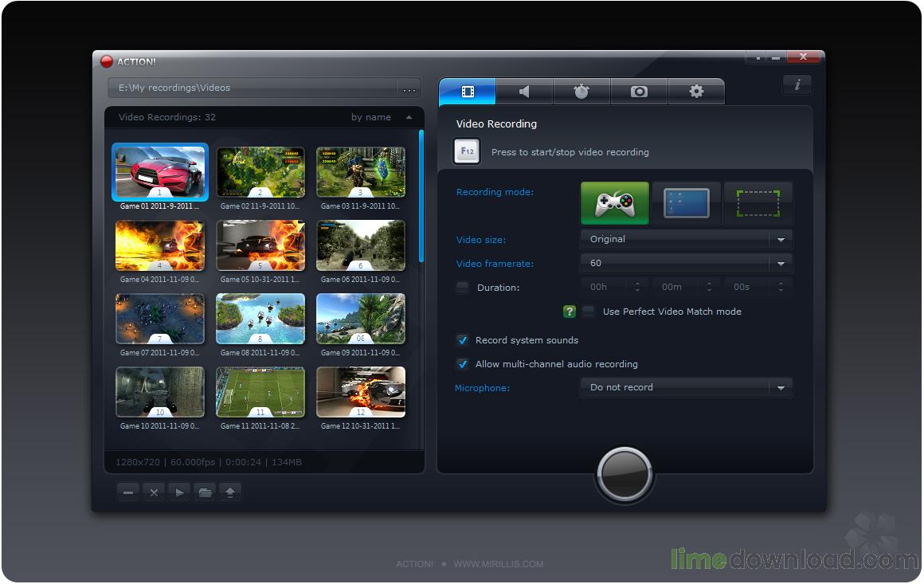Disable multi-channel audio recording
The image size is (924, 584).
click(463, 364)
